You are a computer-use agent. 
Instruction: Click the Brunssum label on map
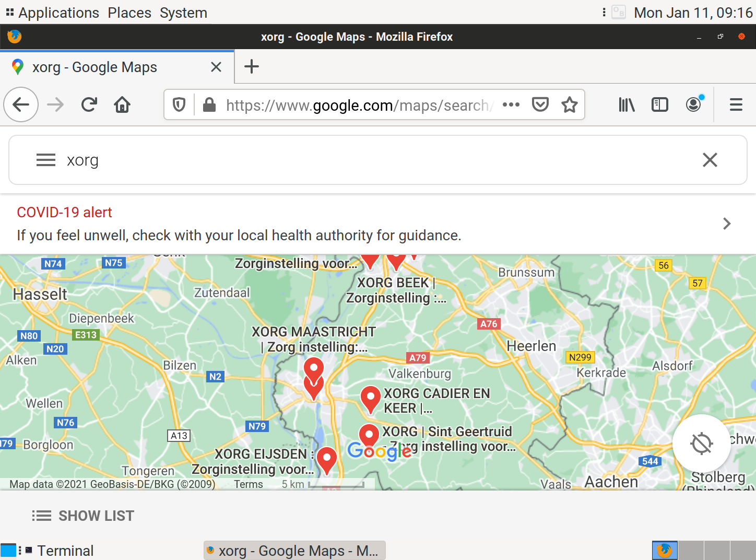pyautogui.click(x=526, y=272)
